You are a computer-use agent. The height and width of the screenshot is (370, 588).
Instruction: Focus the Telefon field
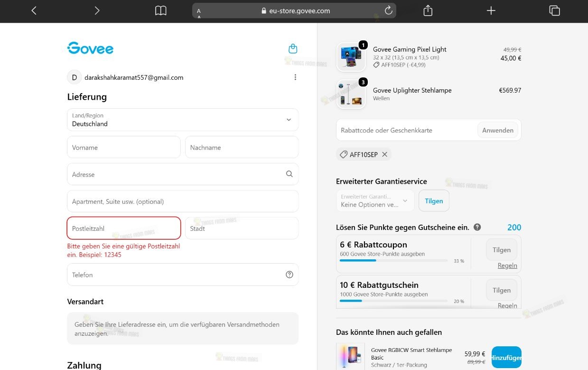183,275
